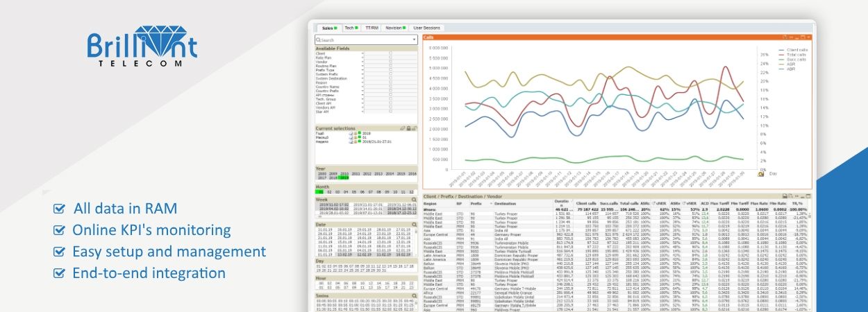Image resolution: width=868 pixels, height=312 pixels.
Task: Sort table by Prefix column header
Action: (x=476, y=204)
